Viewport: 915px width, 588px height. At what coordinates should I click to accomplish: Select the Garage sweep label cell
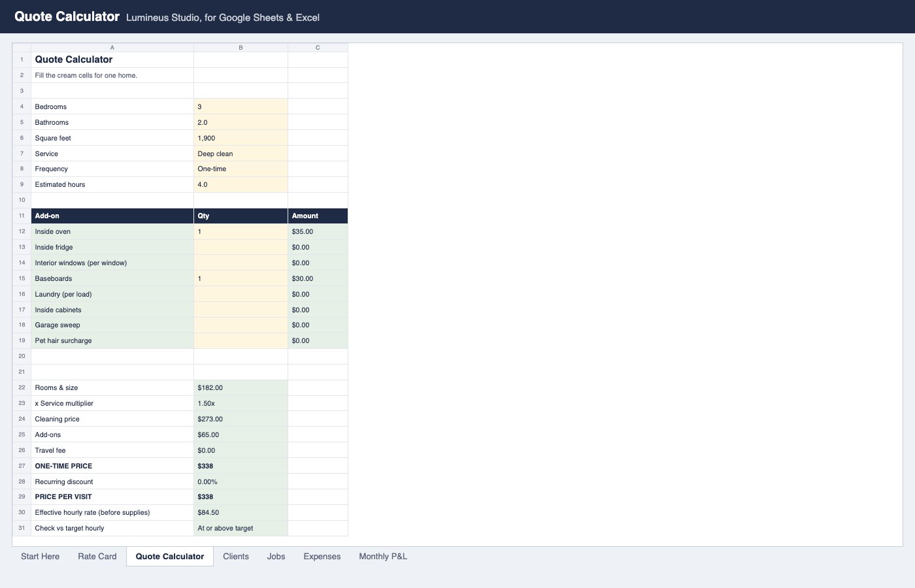pyautogui.click(x=112, y=325)
